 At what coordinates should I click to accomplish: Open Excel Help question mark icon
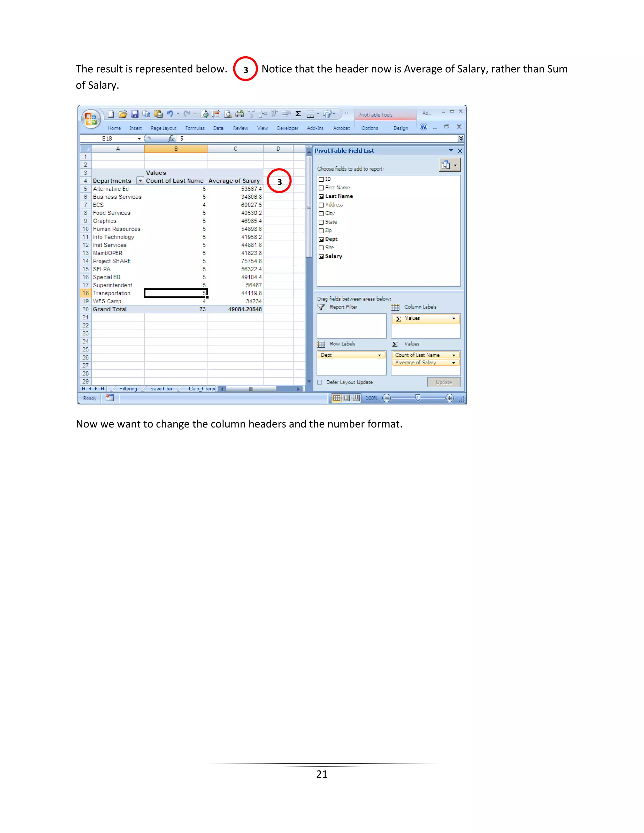click(x=424, y=127)
